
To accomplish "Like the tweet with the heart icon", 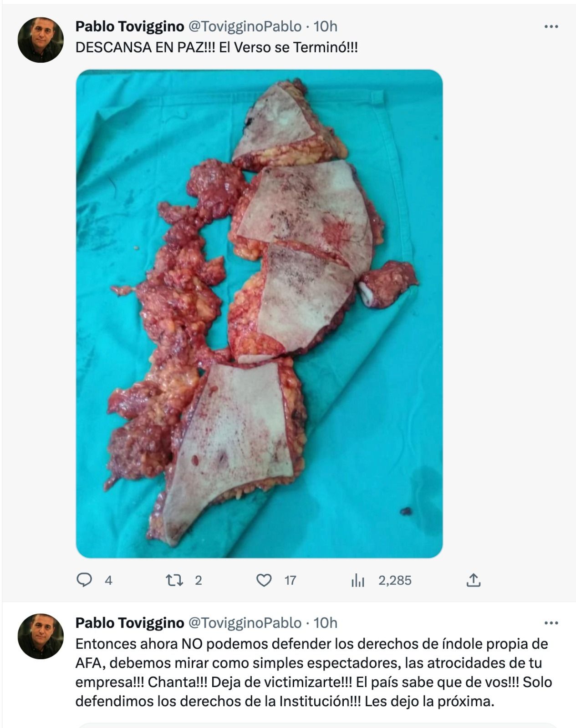I will (264, 580).
